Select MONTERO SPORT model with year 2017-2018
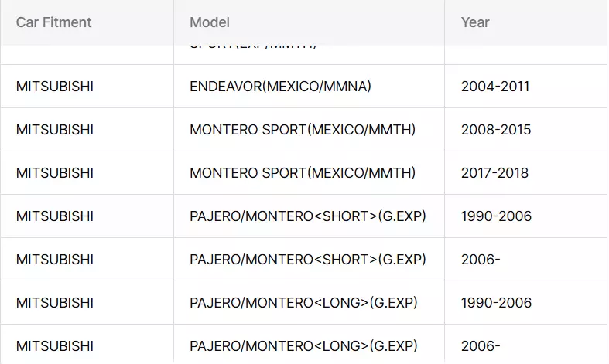This screenshot has width=609, height=364. 303,172
